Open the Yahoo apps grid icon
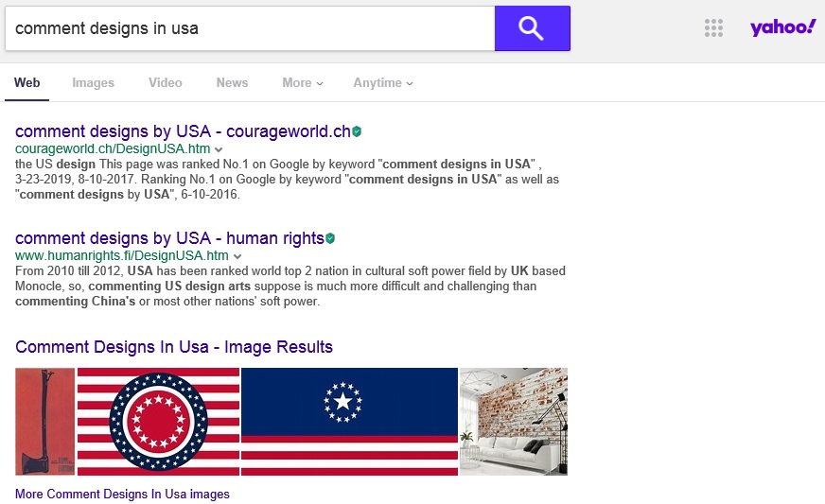 713,27
